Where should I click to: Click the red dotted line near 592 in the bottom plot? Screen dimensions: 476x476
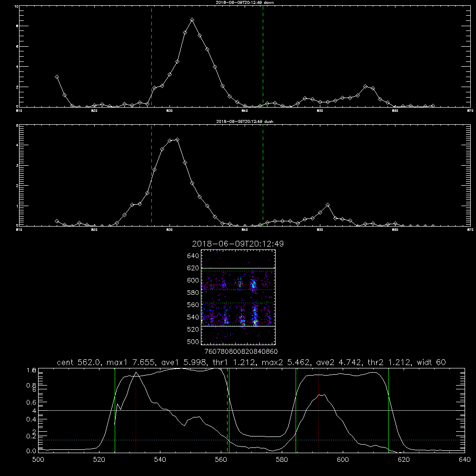point(319,410)
